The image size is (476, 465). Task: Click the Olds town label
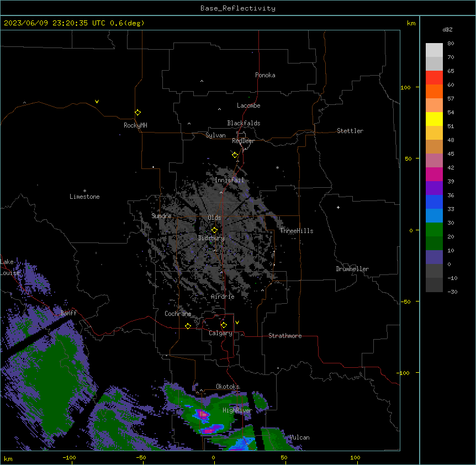tap(214, 218)
